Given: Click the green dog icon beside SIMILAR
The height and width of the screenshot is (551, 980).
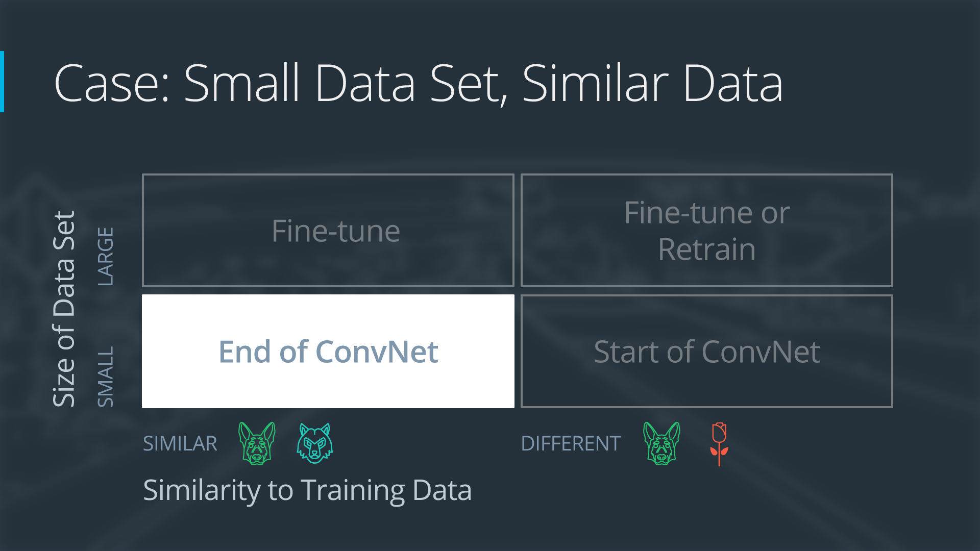Looking at the screenshot, I should pos(257,443).
